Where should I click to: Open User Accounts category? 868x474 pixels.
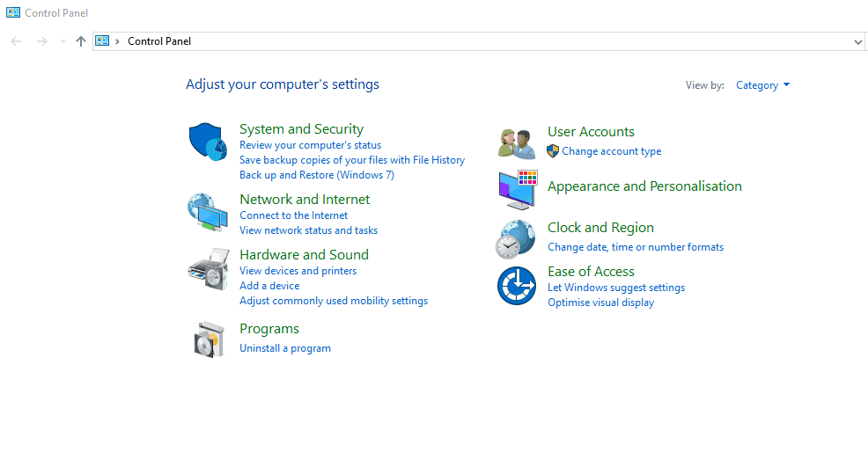tap(591, 132)
